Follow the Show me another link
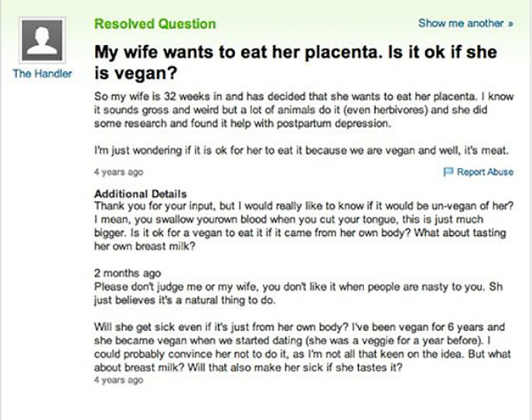This screenshot has height=420, width=532. (x=466, y=24)
